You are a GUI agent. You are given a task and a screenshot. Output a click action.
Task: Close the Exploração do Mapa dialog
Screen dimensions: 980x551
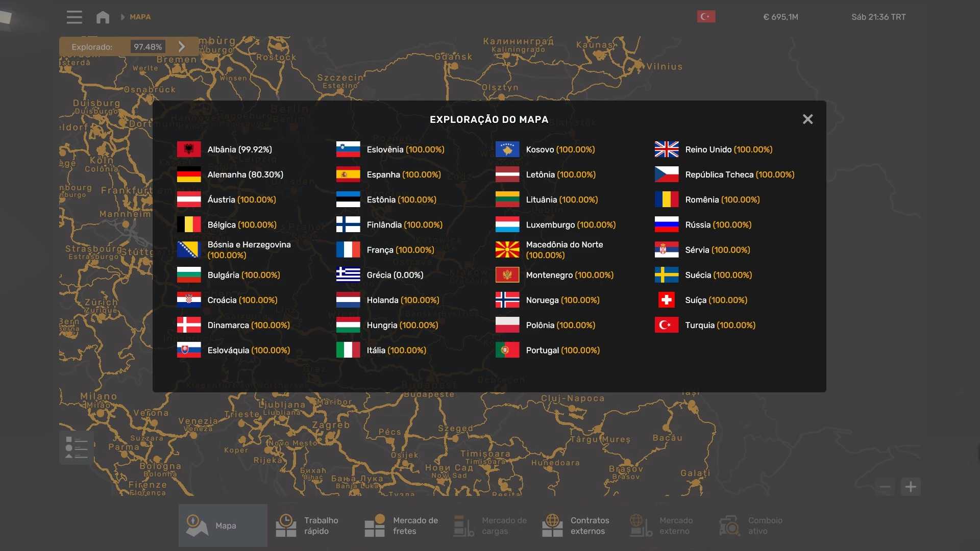(807, 119)
